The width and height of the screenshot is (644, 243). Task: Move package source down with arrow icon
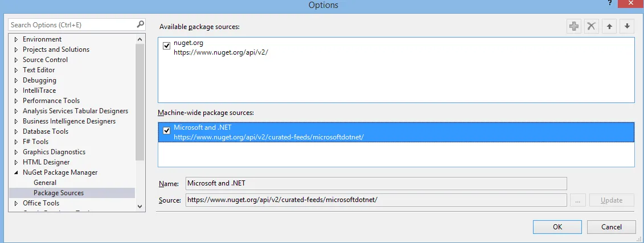[627, 26]
